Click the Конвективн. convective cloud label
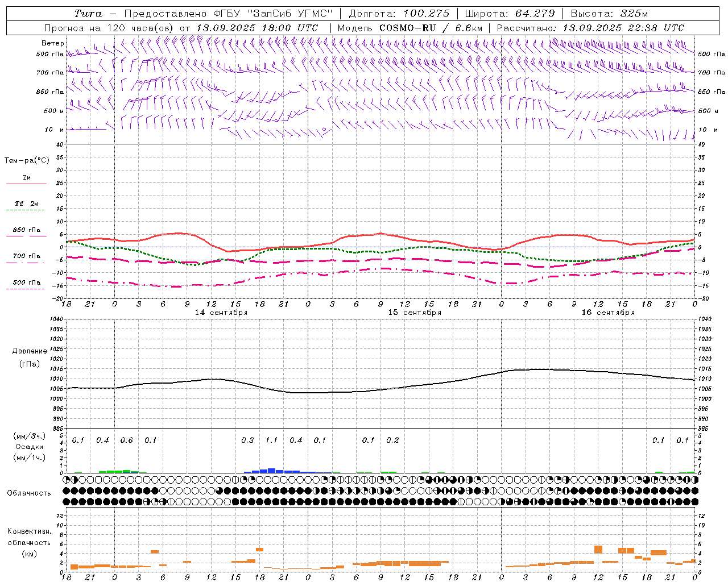This screenshot has width=728, height=582. pyautogui.click(x=30, y=531)
